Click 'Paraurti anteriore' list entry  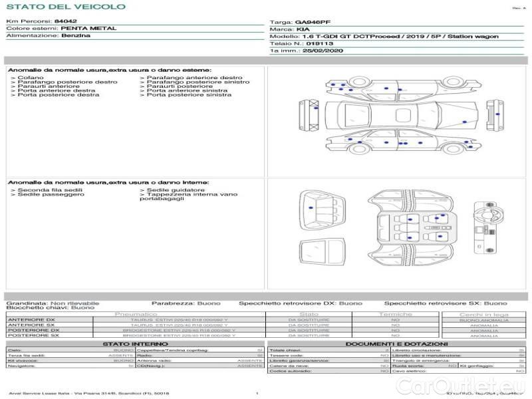pos(49,86)
